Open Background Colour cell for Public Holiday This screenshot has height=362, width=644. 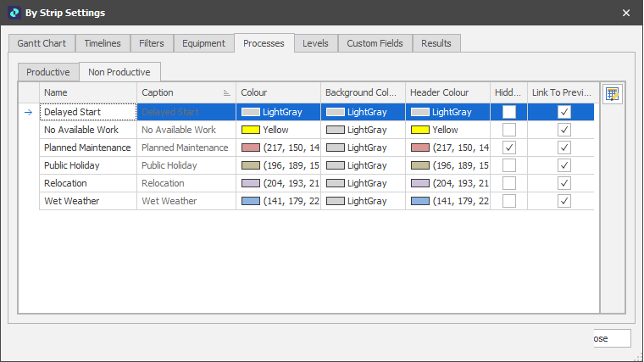[x=363, y=165]
